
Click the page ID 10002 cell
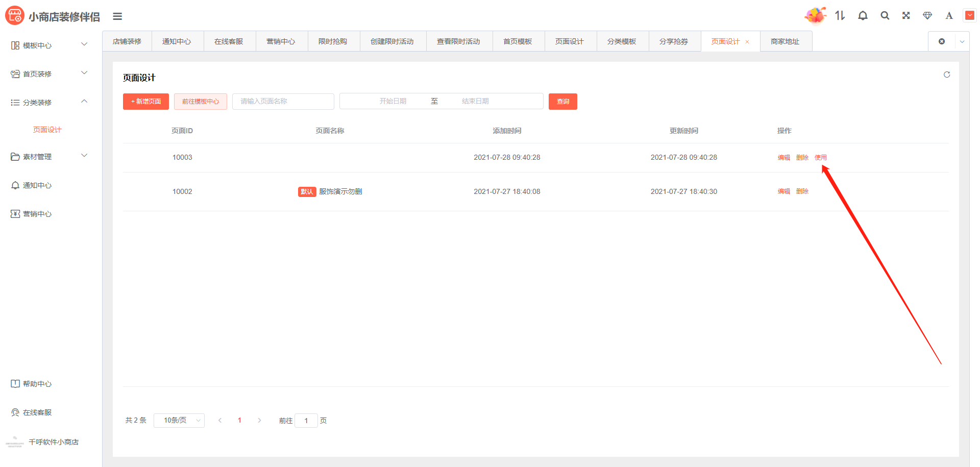182,191
